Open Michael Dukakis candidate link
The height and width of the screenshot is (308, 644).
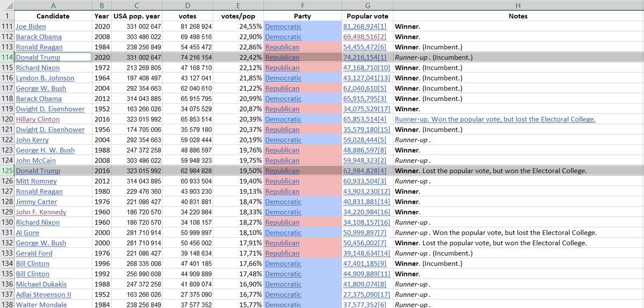point(41,284)
